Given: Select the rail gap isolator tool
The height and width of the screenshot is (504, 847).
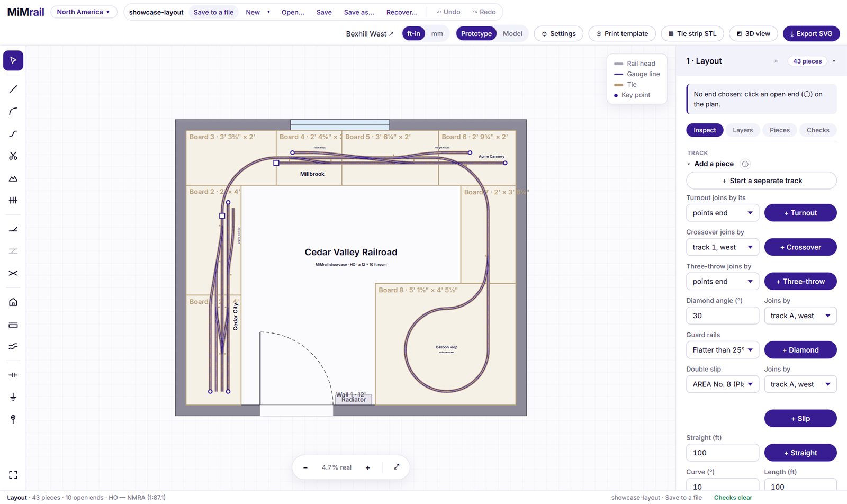Looking at the screenshot, I should 13,375.
